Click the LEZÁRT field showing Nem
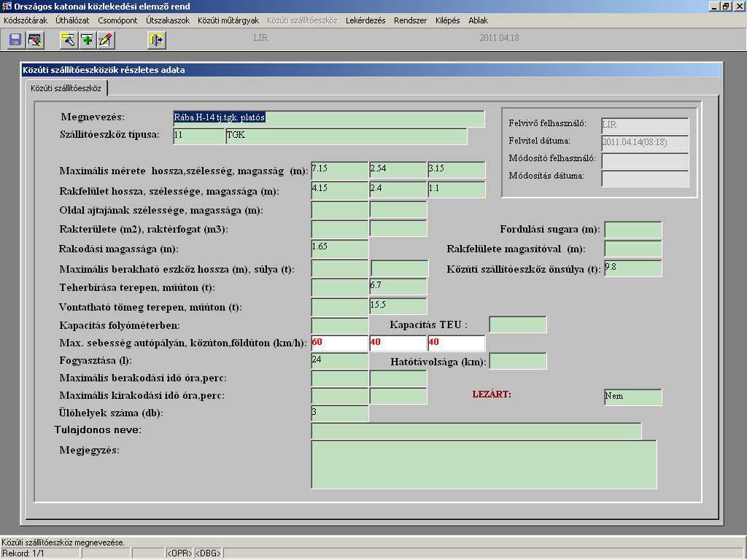747x560 pixels. [633, 397]
